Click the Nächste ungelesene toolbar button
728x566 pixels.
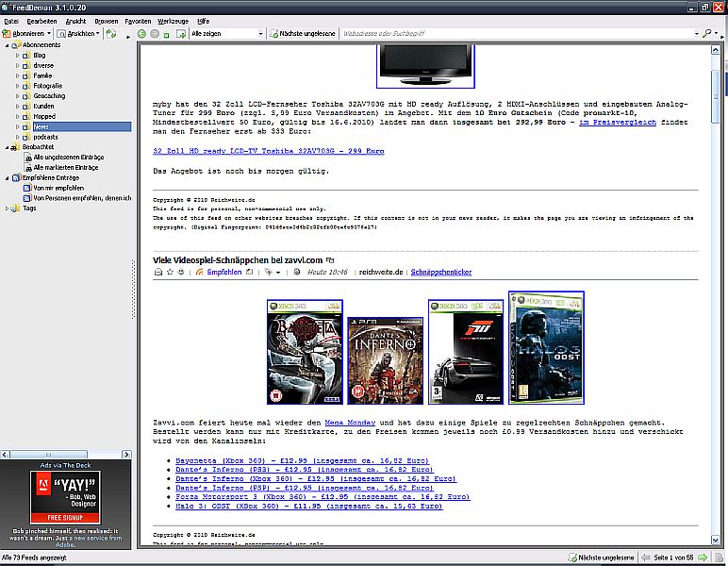coord(303,33)
